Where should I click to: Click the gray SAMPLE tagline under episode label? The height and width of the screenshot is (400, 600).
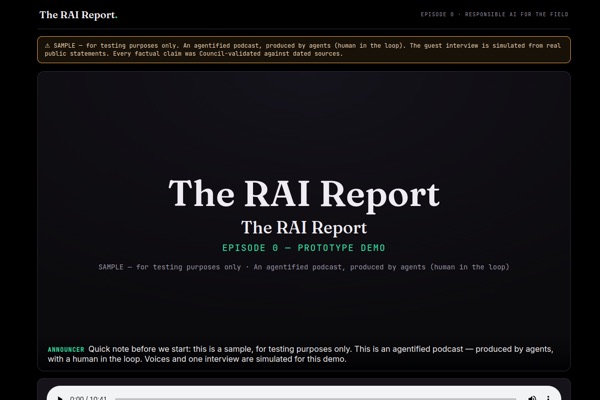(304, 267)
